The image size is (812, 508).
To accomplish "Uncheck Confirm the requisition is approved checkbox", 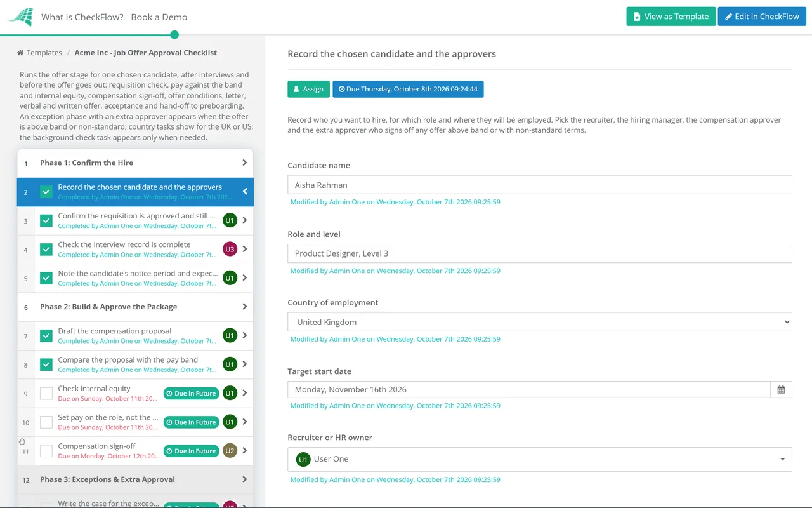I will (46, 220).
